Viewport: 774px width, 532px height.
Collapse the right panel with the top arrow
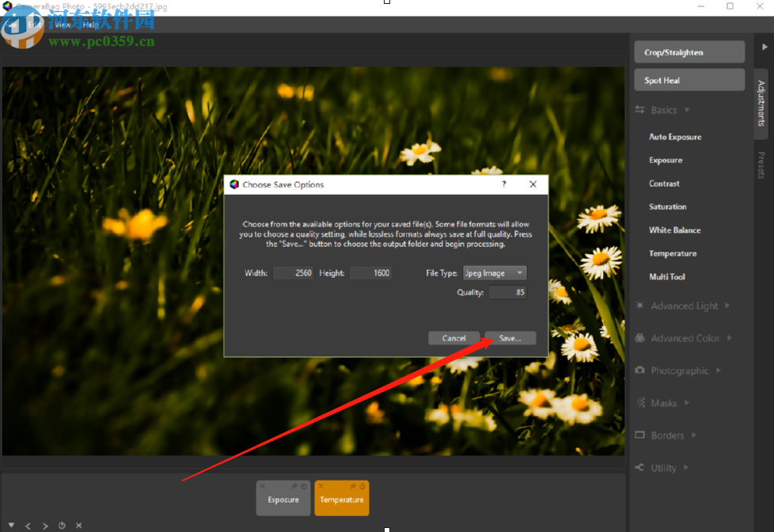tap(765, 47)
